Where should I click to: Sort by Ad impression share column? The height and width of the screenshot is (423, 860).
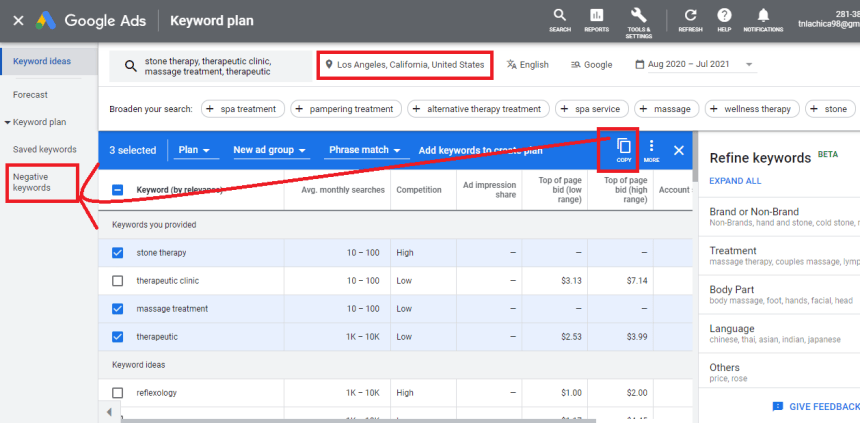click(489, 190)
